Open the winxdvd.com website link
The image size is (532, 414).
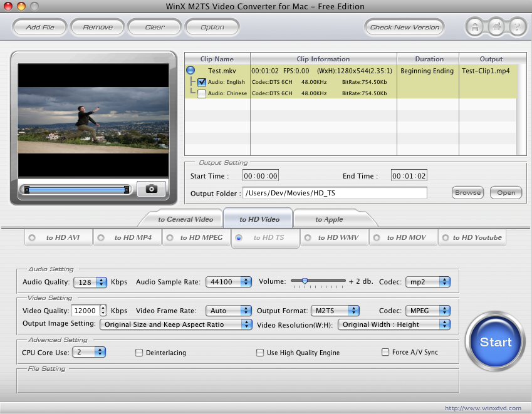click(483, 408)
